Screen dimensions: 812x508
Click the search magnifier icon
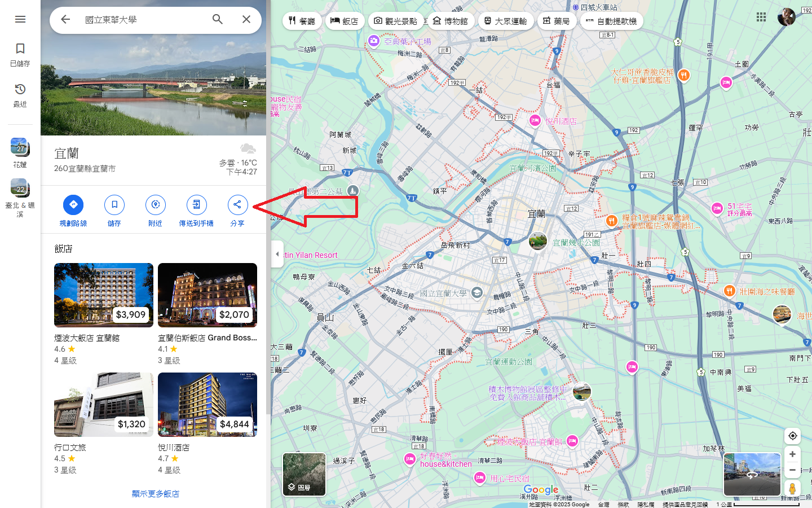pos(218,19)
